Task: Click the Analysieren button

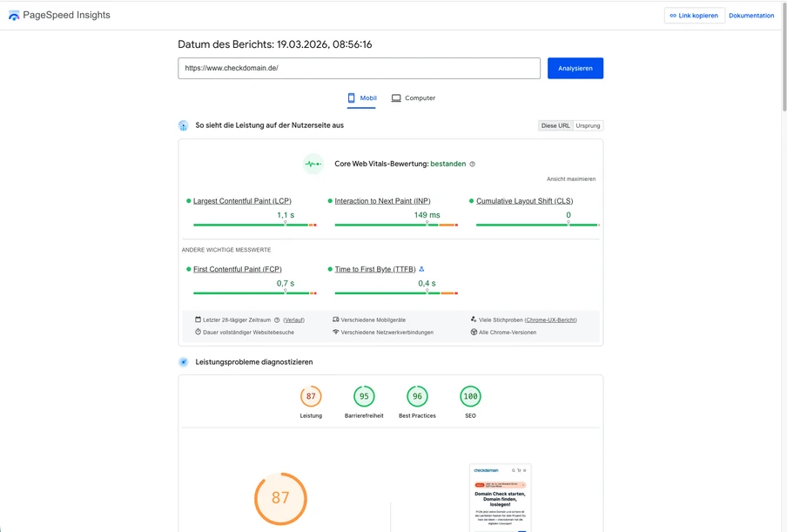Action: pyautogui.click(x=575, y=68)
